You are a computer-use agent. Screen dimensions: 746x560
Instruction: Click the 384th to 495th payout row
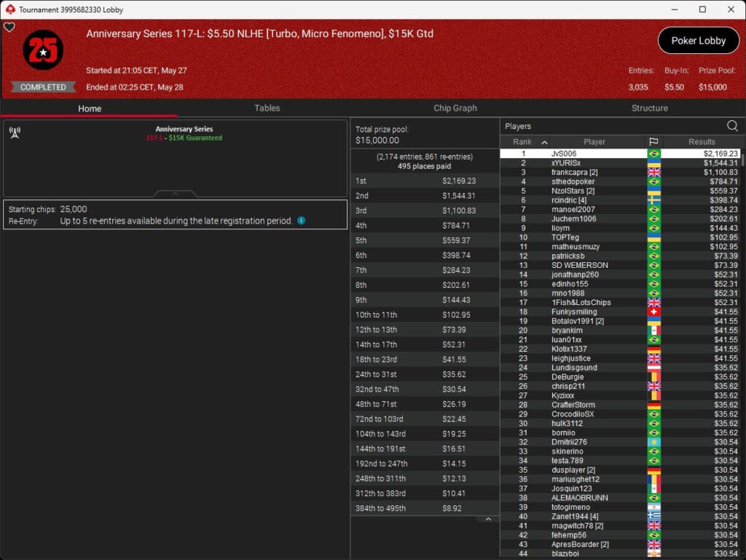425,508
